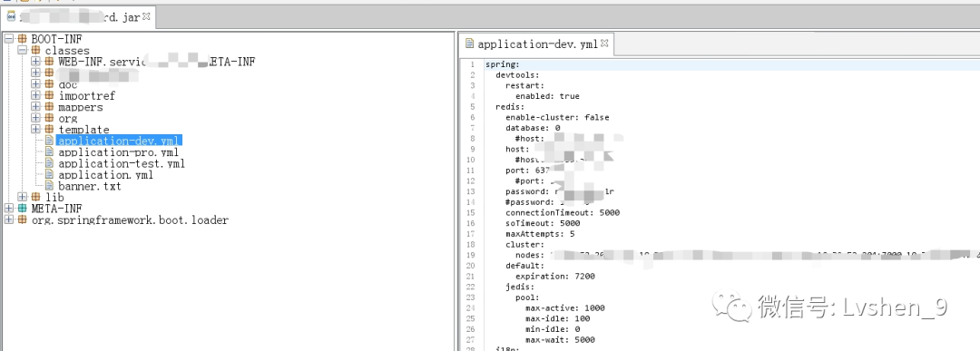This screenshot has width=980, height=351.
Task: Click the BOOT-INF package icon
Action: pos(22,39)
